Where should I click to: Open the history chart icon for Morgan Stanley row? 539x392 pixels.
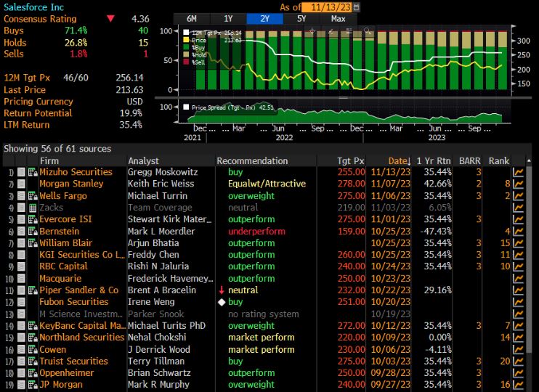click(x=518, y=184)
